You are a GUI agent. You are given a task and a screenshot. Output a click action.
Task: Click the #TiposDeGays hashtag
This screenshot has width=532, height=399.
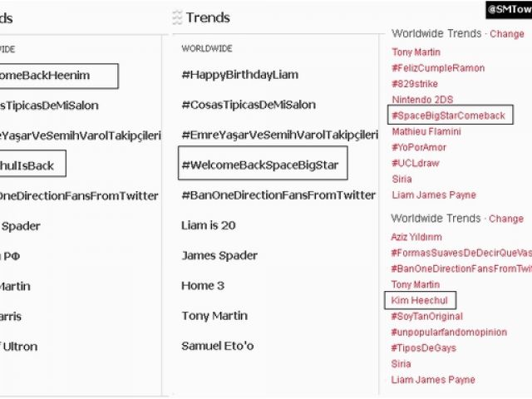[x=423, y=347]
